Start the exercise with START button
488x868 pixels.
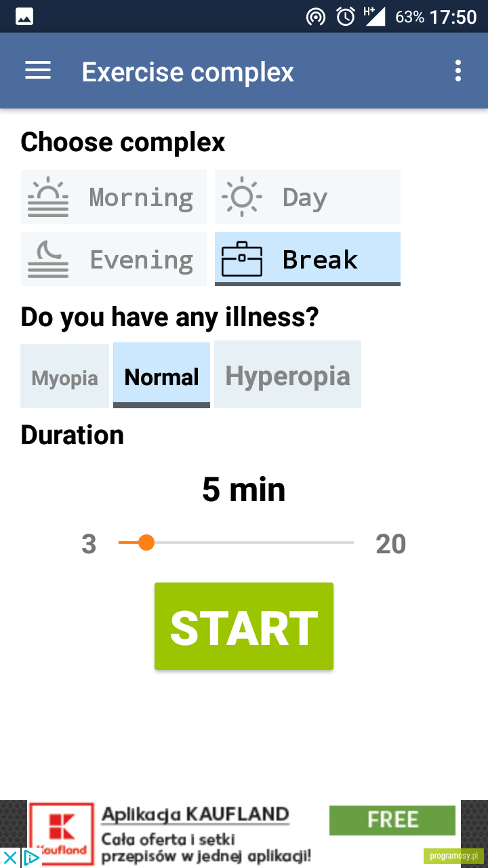(x=244, y=626)
